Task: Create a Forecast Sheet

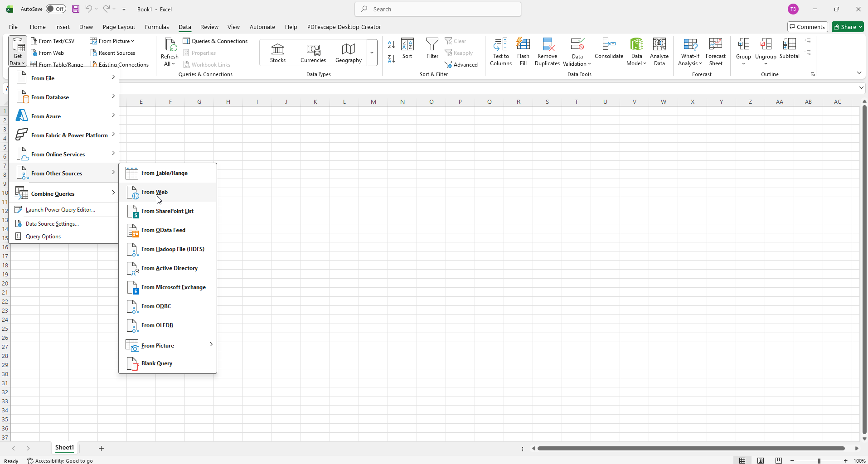Action: click(x=715, y=52)
